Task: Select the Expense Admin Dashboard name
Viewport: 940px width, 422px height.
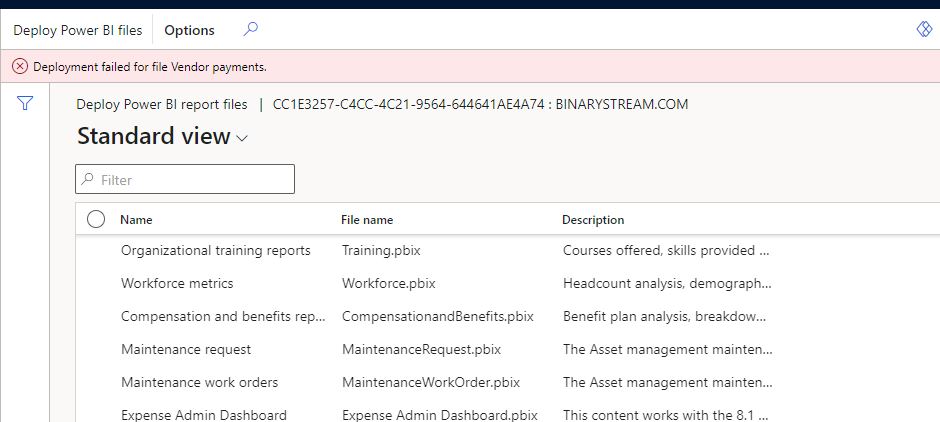Action: point(204,415)
